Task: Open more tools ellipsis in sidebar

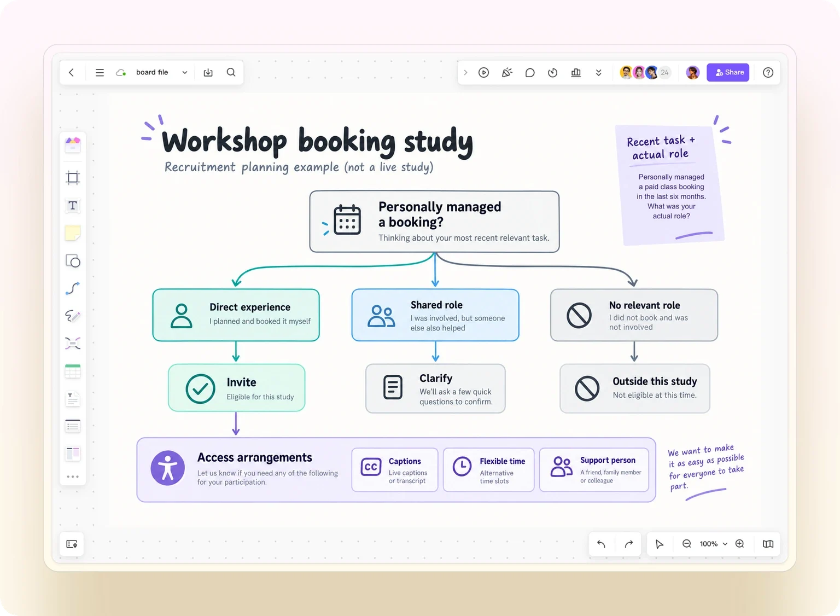Action: (x=73, y=476)
